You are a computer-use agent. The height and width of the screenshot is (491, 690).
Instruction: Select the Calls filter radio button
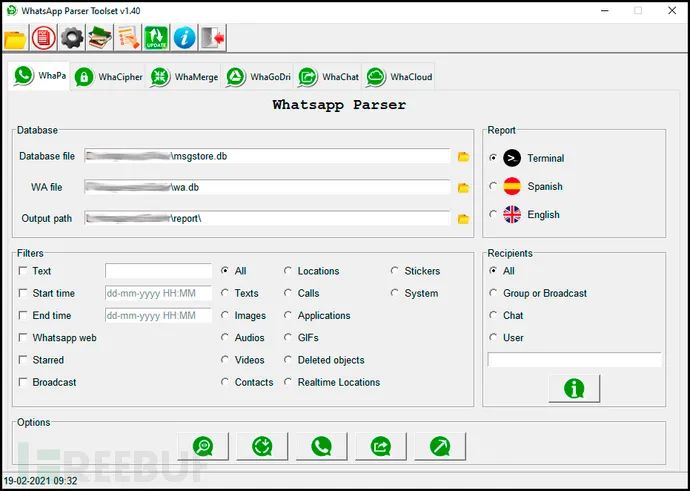(x=288, y=292)
